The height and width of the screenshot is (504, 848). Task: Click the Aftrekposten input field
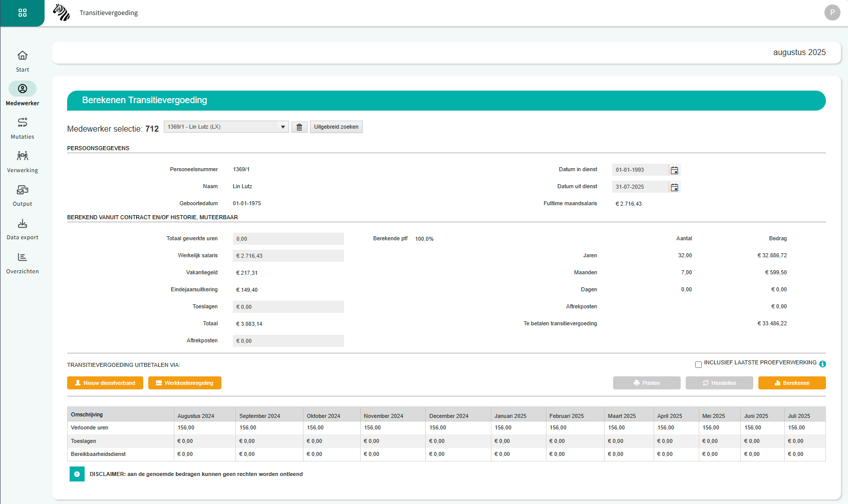pos(289,341)
